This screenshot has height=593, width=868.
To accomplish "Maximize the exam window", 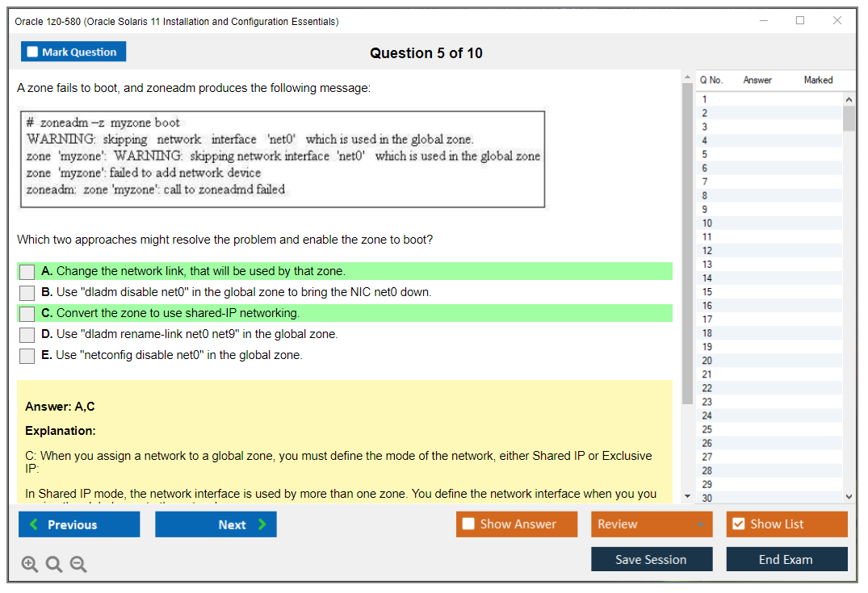I will (799, 21).
